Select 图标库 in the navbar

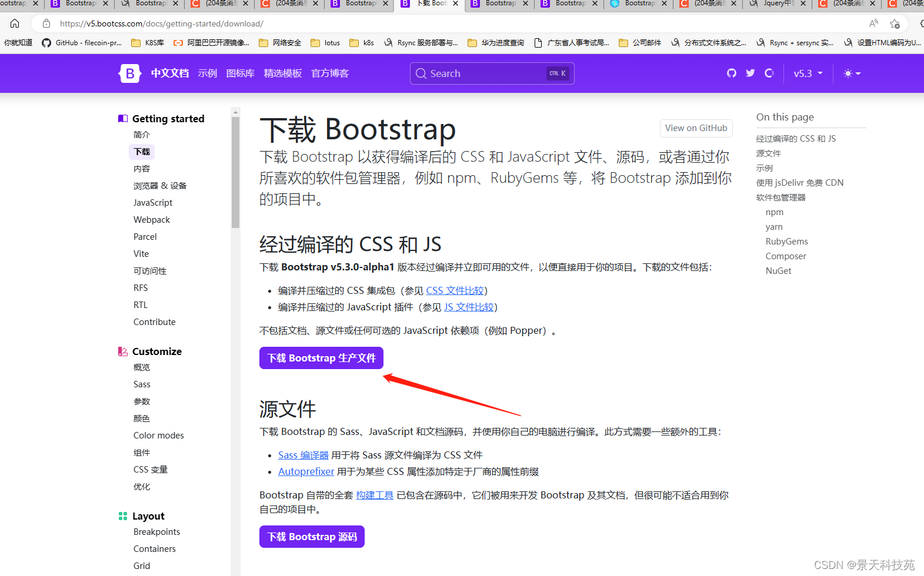pyautogui.click(x=241, y=73)
